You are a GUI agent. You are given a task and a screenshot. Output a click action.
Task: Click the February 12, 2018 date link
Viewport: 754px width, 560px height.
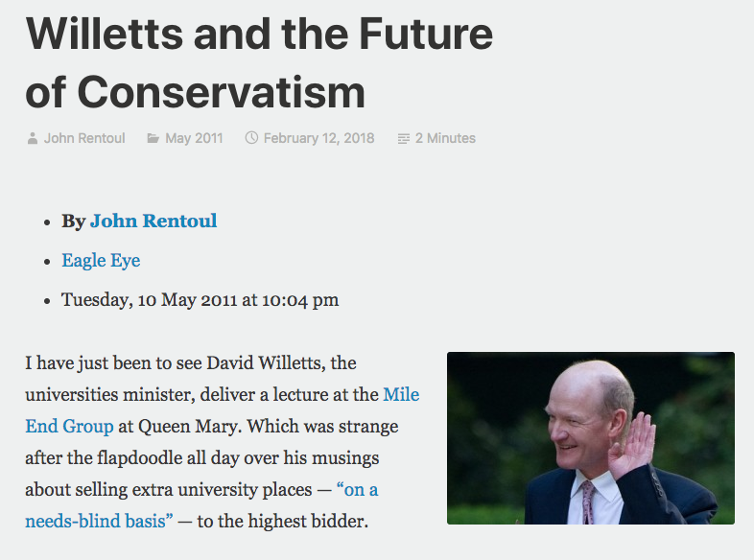318,138
